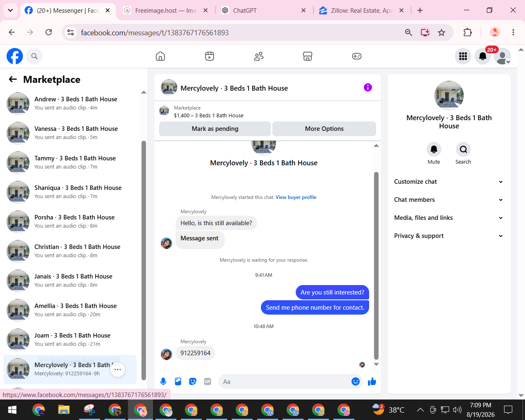Show hidden system tray icons chevron
The image size is (525, 420).
[420, 409]
